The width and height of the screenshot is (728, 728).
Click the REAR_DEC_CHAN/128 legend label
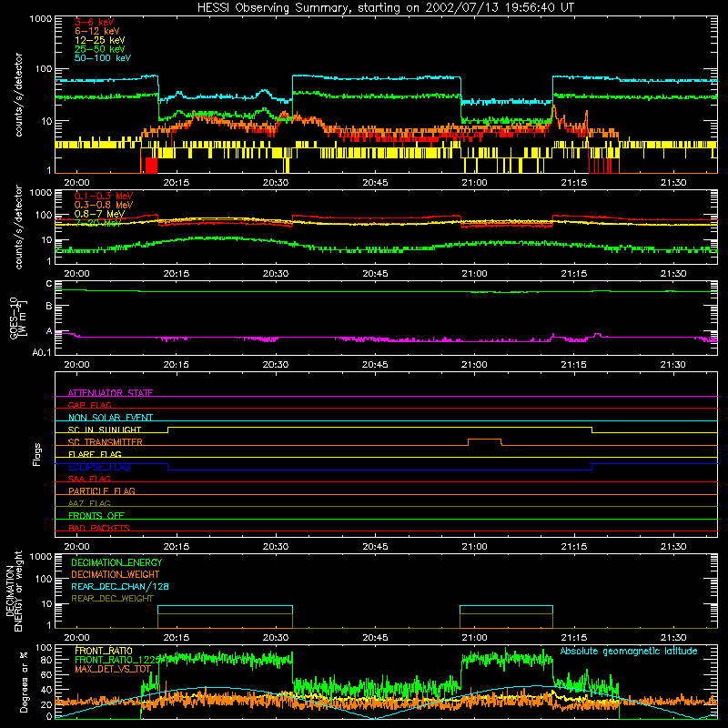(120, 586)
